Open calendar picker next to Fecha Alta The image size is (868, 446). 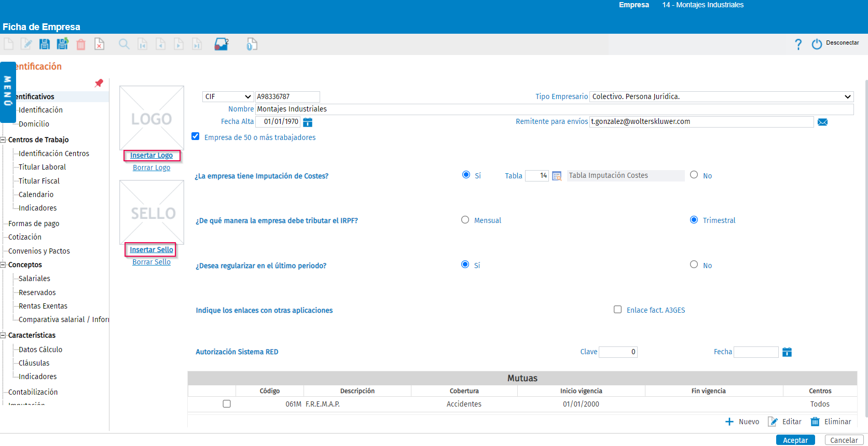[x=308, y=122]
